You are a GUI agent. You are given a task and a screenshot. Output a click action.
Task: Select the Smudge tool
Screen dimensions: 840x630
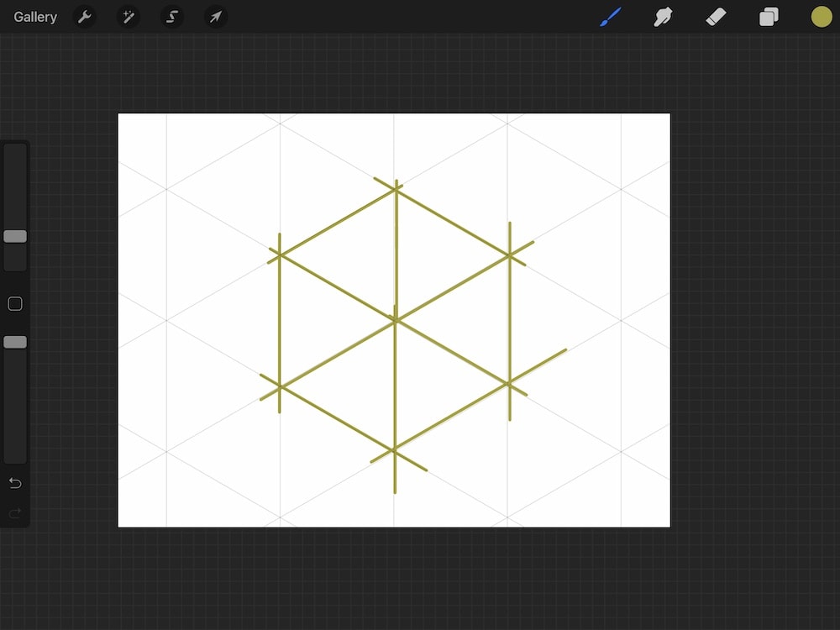pos(663,17)
